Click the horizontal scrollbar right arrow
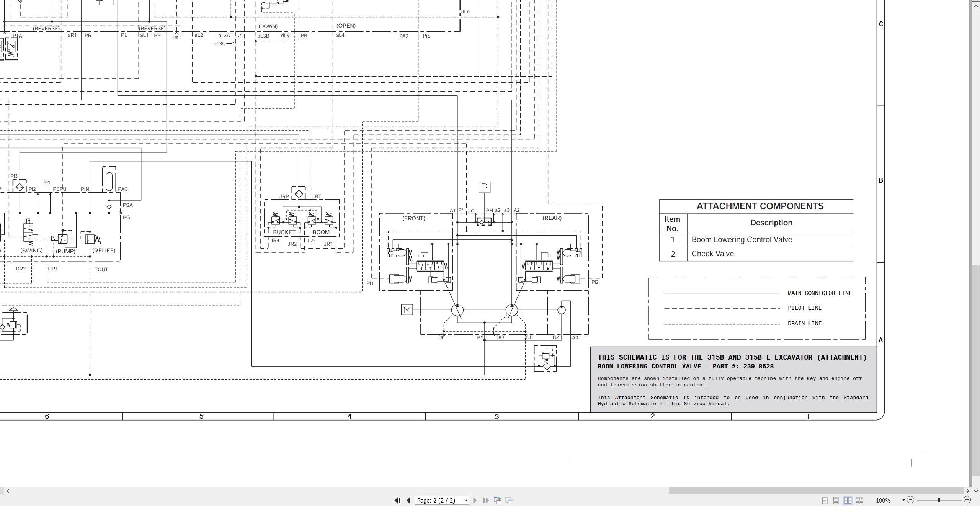980x506 pixels. pos(968,491)
